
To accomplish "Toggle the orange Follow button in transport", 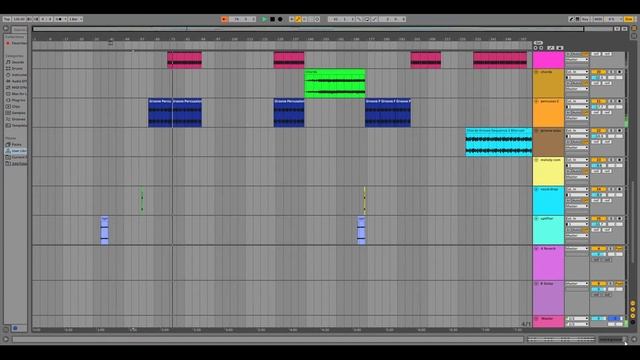I will [224, 19].
